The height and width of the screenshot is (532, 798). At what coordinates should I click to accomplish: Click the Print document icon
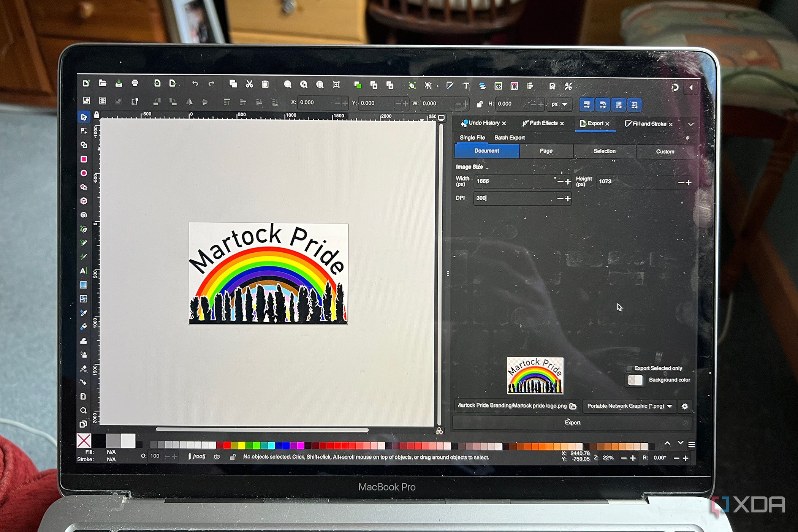coord(135,83)
